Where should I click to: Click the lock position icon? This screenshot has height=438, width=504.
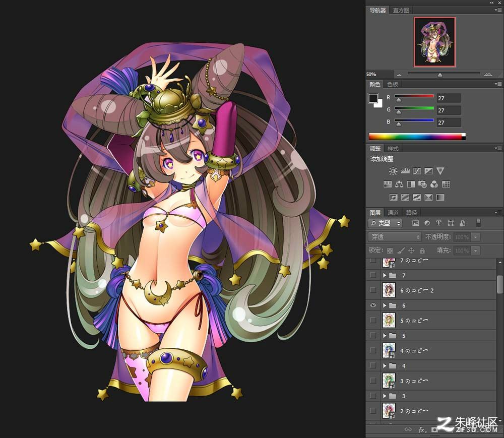[x=411, y=251]
